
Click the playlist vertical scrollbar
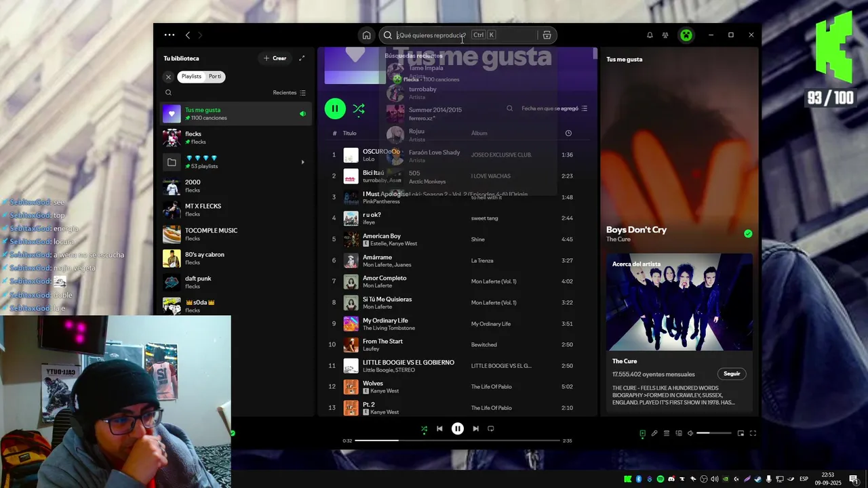pos(595,54)
